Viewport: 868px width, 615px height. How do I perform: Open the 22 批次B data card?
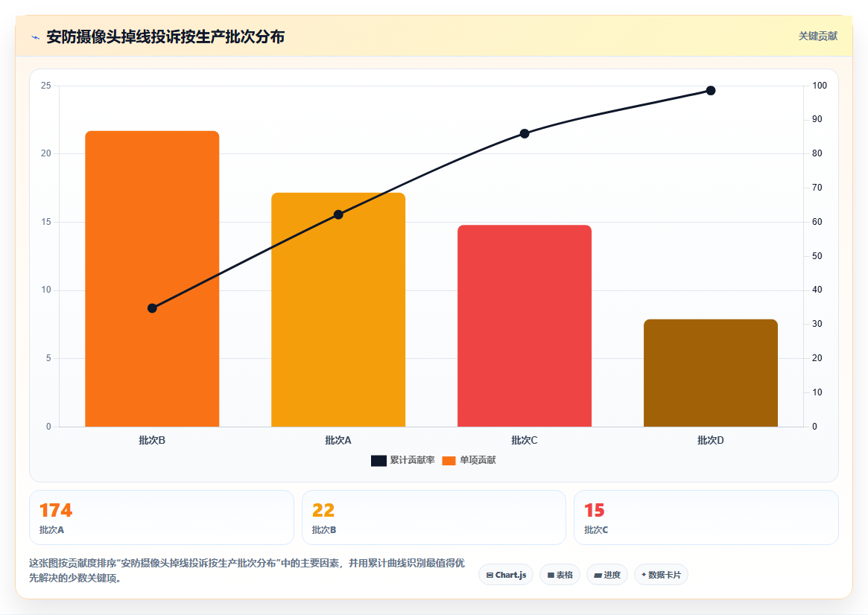coord(434,517)
